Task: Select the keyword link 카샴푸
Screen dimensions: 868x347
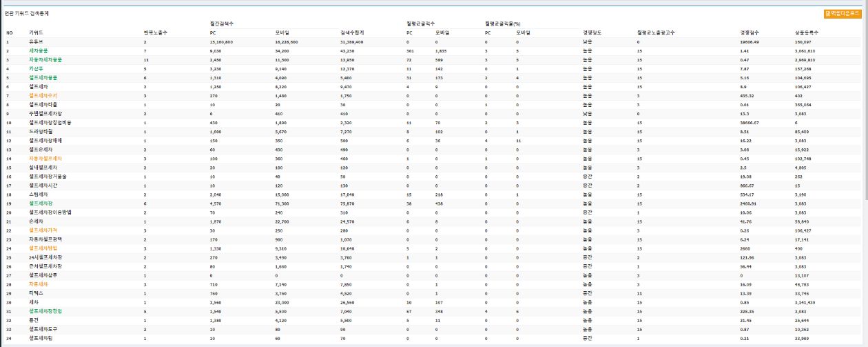Action: (37, 69)
